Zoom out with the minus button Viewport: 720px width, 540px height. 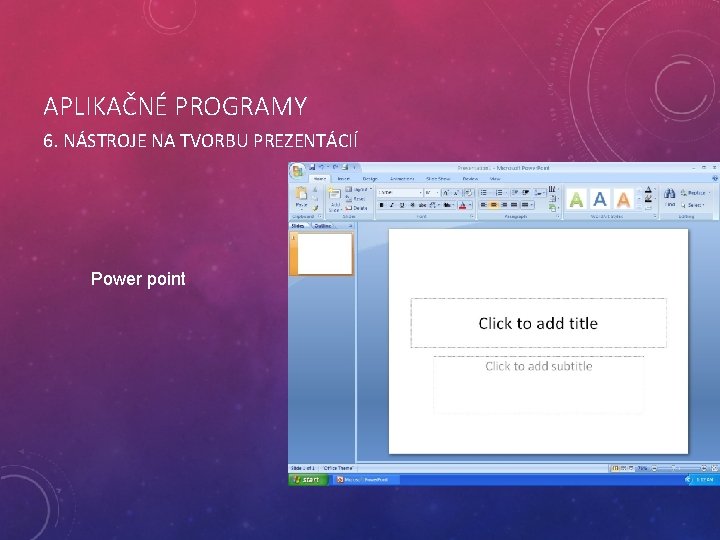[x=654, y=468]
